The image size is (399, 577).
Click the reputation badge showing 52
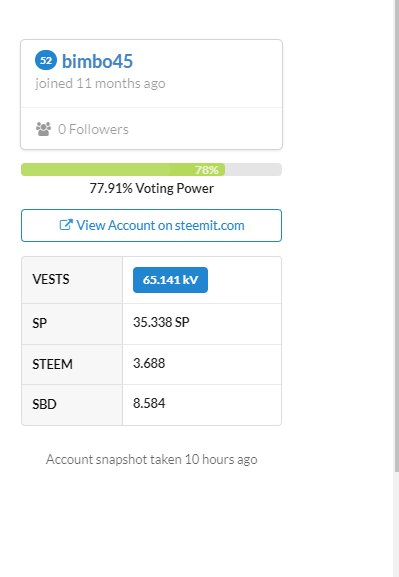click(x=46, y=60)
